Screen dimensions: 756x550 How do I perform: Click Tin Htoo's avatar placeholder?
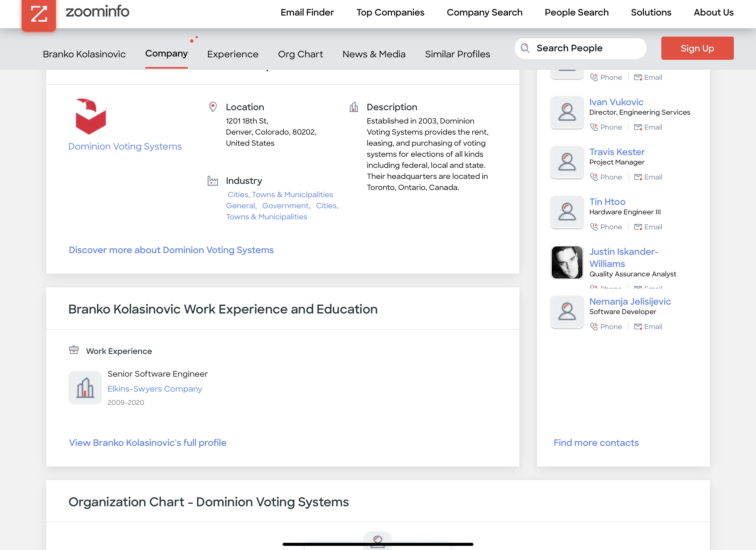pos(567,212)
